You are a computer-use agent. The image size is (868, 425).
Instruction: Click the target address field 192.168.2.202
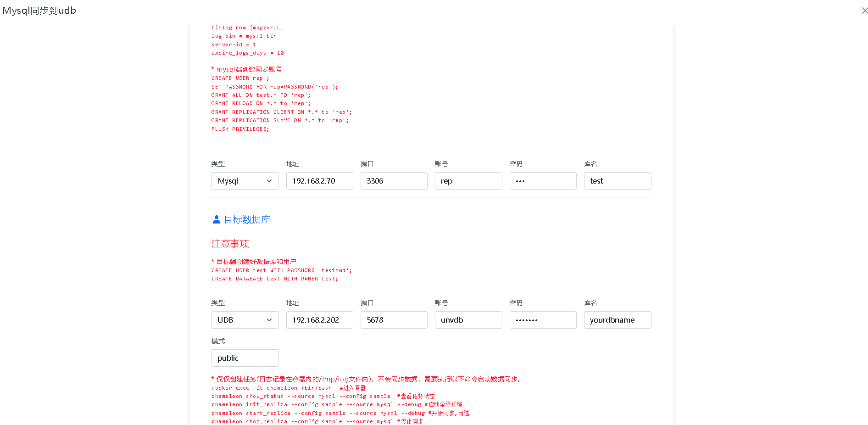pyautogui.click(x=319, y=320)
